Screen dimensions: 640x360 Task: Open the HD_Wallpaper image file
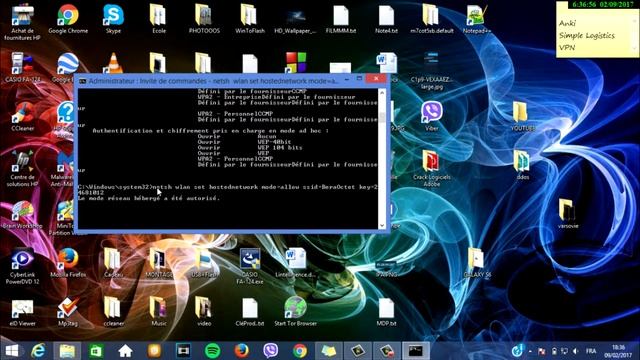coord(295,19)
